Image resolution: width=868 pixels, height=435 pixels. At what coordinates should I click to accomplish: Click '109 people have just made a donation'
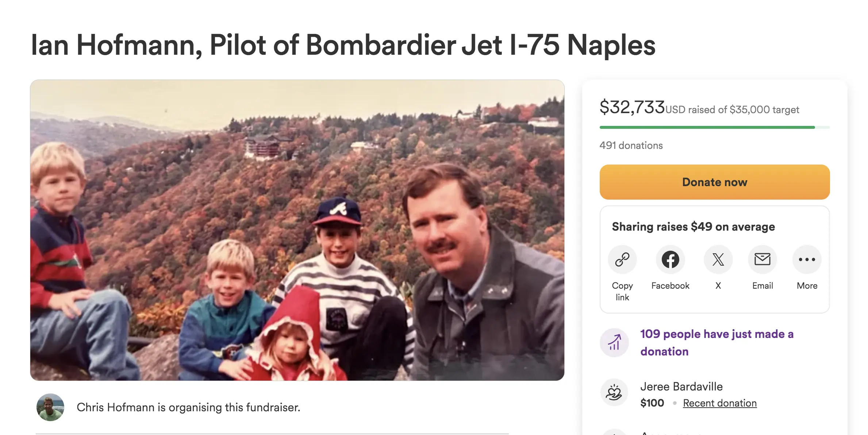(717, 342)
